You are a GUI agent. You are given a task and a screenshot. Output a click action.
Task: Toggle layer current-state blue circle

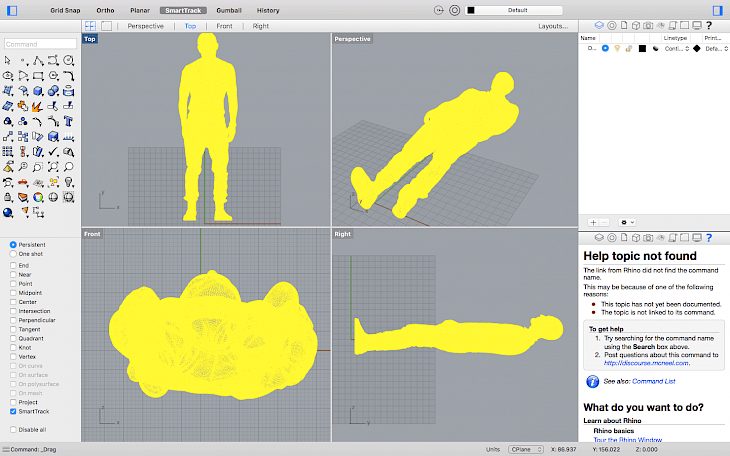(x=605, y=48)
